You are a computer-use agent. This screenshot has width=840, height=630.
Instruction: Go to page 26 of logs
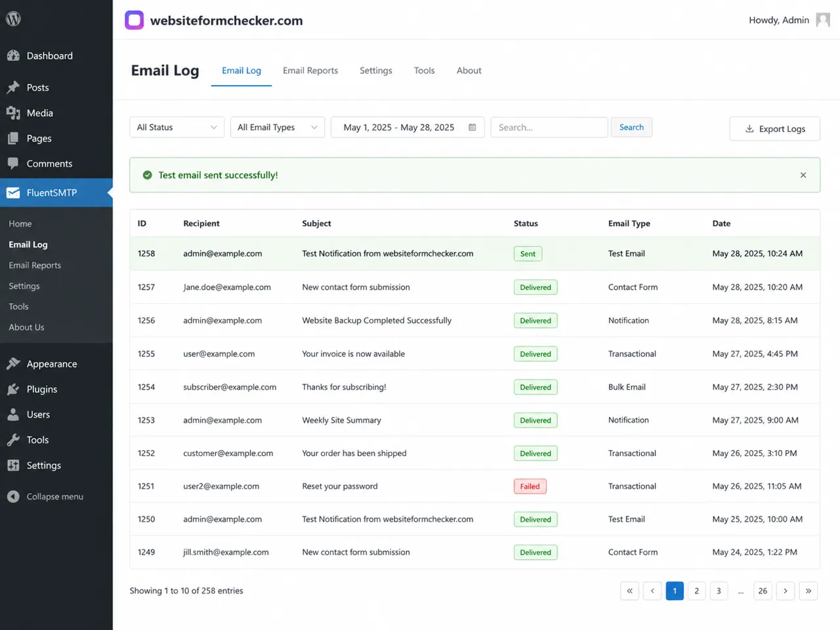(x=763, y=591)
